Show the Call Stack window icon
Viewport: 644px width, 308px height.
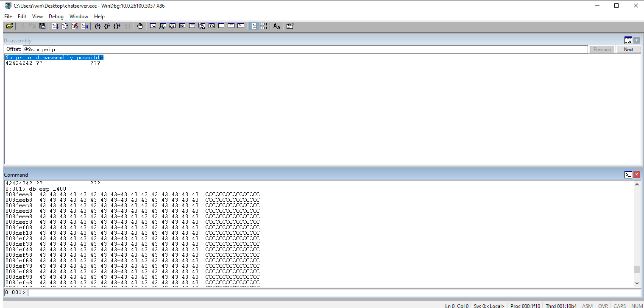pyautogui.click(x=202, y=26)
